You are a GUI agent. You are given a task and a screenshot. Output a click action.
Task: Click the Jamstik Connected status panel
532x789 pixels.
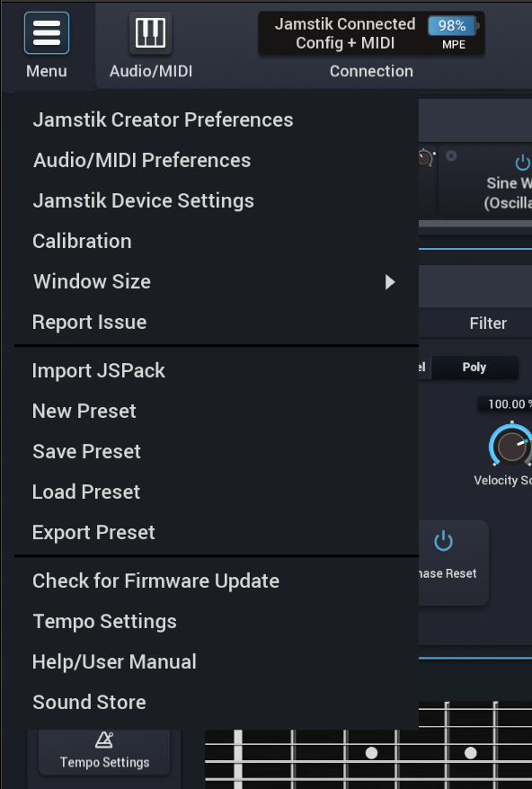pos(371,33)
